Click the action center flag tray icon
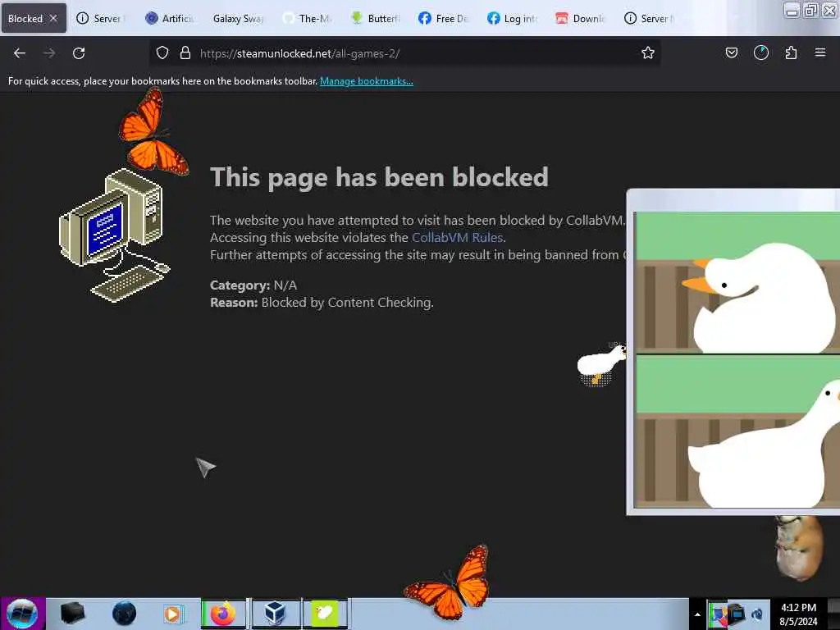This screenshot has height=630, width=840. pyautogui.click(x=718, y=614)
